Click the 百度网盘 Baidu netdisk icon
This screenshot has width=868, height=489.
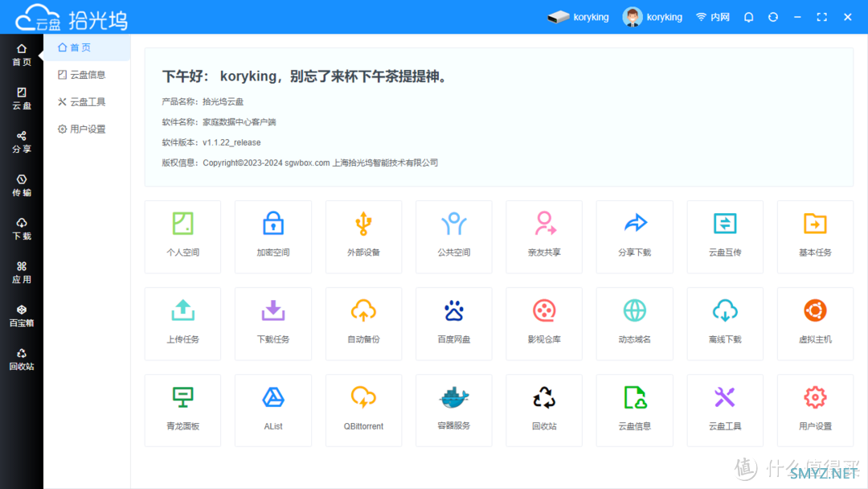click(453, 310)
